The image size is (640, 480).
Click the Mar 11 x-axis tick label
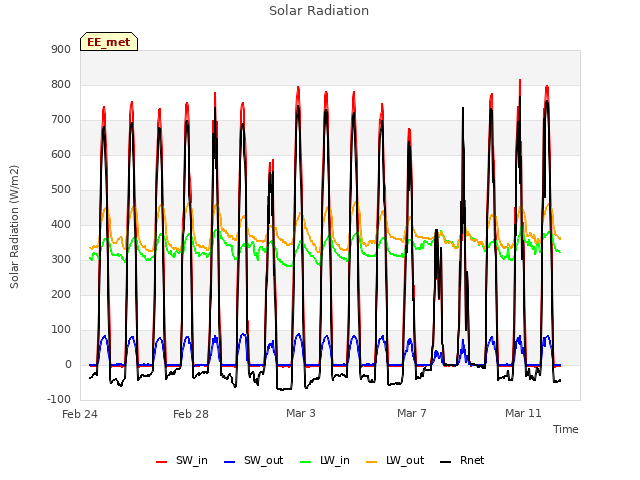(524, 413)
